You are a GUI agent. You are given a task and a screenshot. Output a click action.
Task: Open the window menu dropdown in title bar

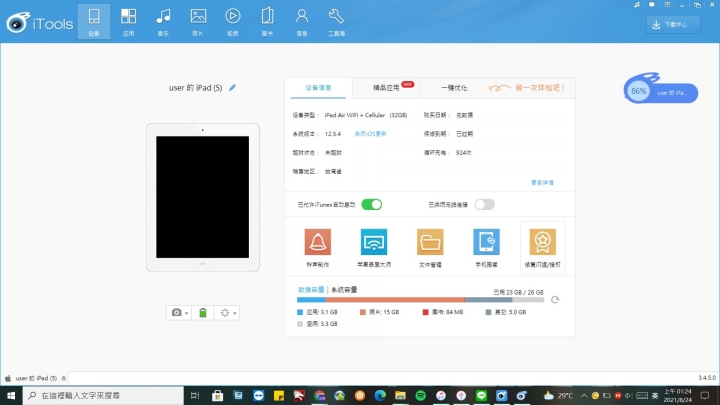(x=652, y=5)
